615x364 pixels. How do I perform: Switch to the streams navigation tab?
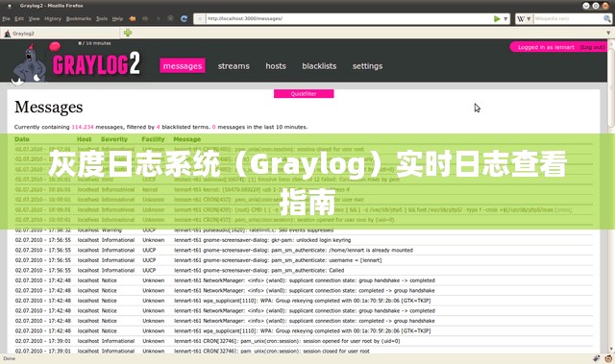point(234,66)
